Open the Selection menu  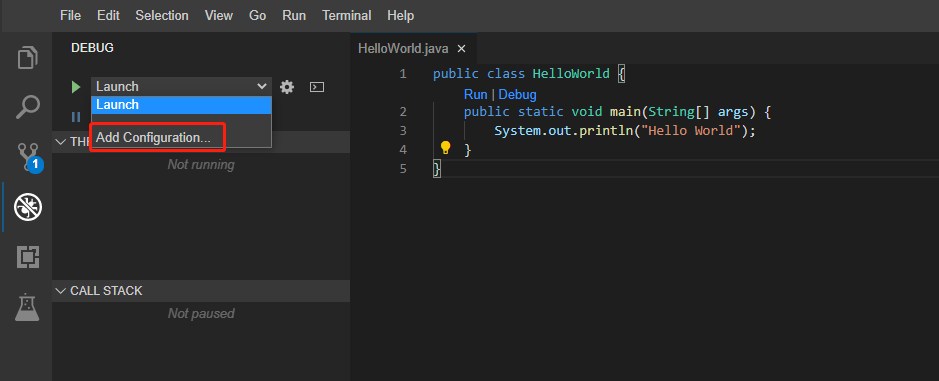[x=162, y=16]
